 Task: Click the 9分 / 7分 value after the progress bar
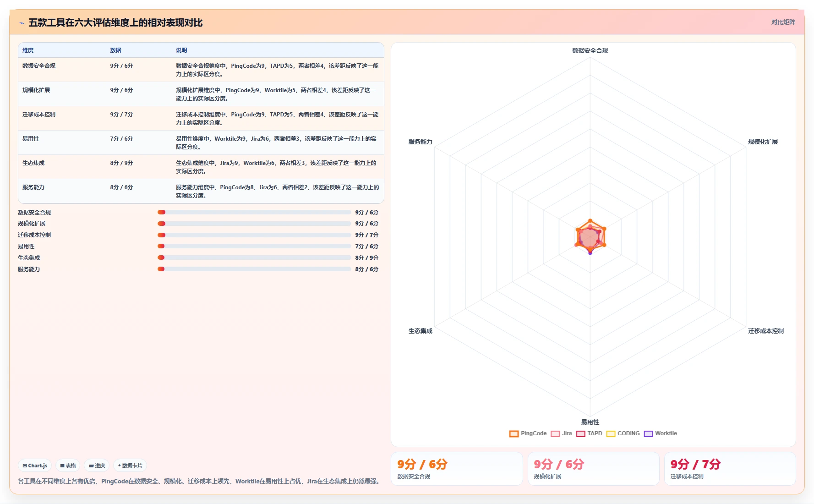[367, 235]
